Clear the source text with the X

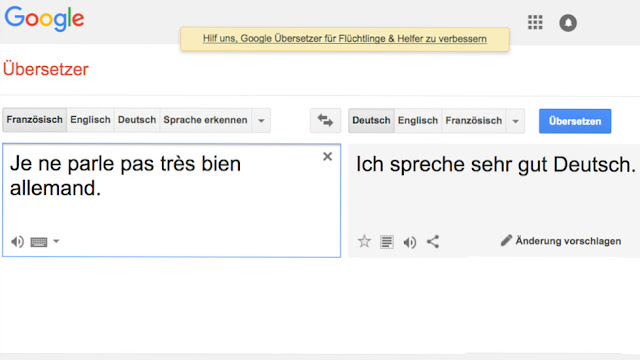click(327, 157)
